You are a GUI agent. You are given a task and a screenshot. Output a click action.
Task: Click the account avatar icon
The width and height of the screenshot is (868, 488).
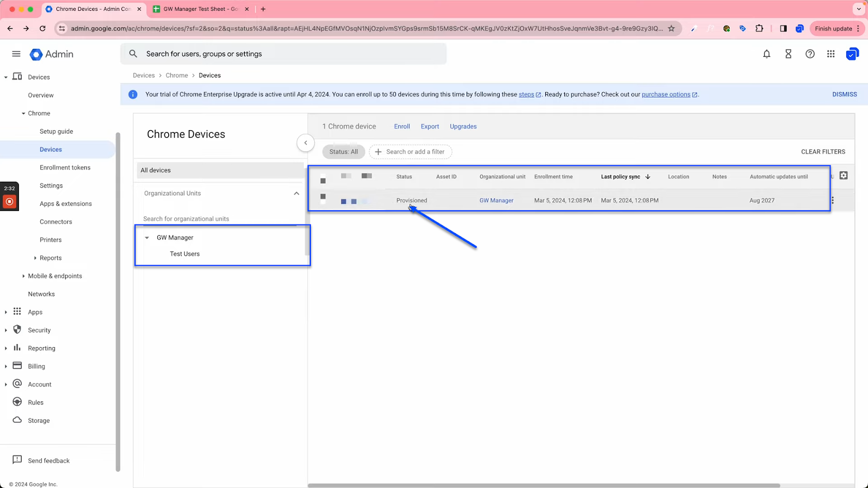pyautogui.click(x=852, y=54)
